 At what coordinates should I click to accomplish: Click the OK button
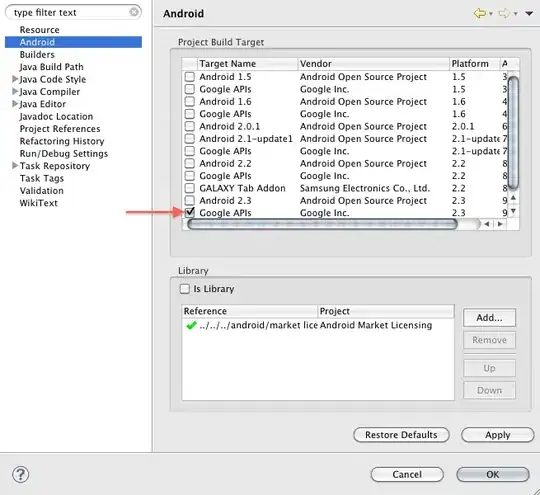492,474
